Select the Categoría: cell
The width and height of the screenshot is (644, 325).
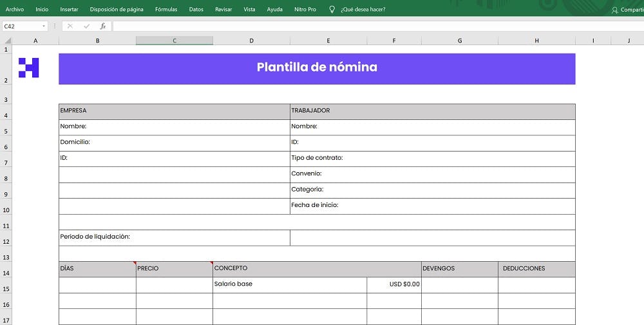click(433, 190)
